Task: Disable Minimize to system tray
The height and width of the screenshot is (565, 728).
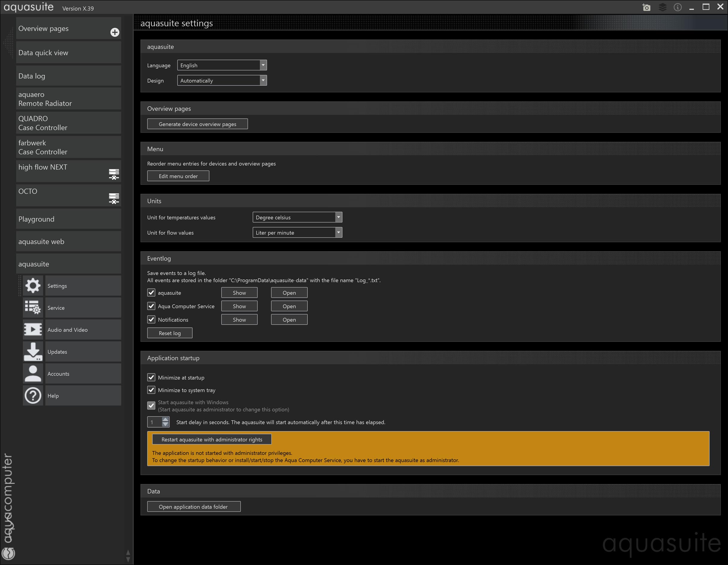Action: (x=151, y=390)
